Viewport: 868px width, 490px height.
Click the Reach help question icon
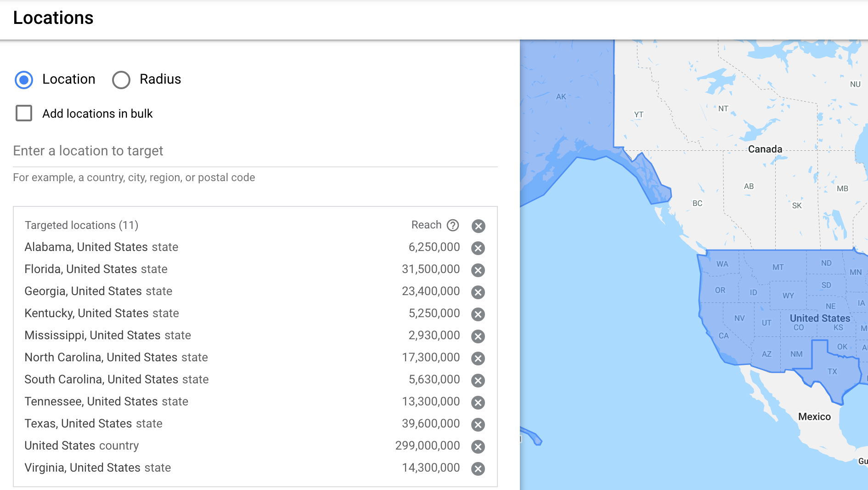coord(453,225)
